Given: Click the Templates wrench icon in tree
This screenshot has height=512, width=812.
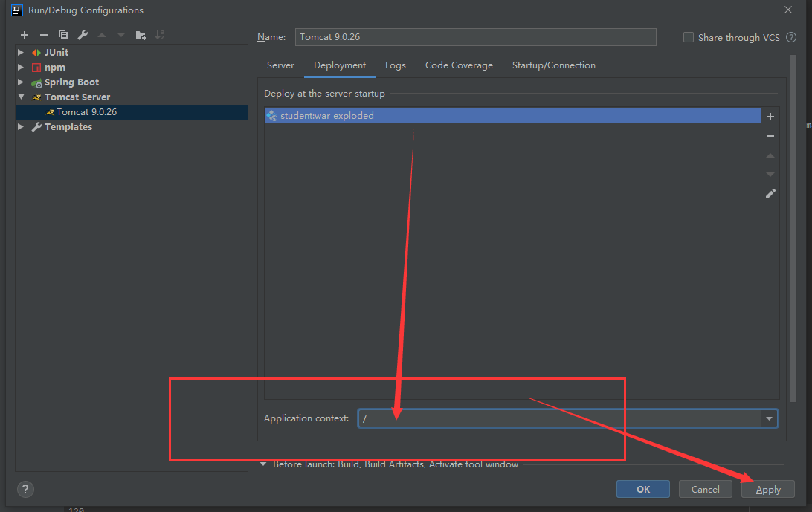Looking at the screenshot, I should coord(36,127).
